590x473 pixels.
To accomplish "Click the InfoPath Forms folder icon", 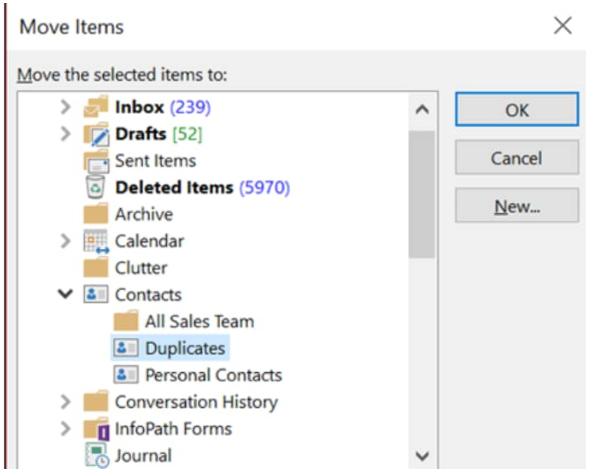I will pyautogui.click(x=96, y=429).
